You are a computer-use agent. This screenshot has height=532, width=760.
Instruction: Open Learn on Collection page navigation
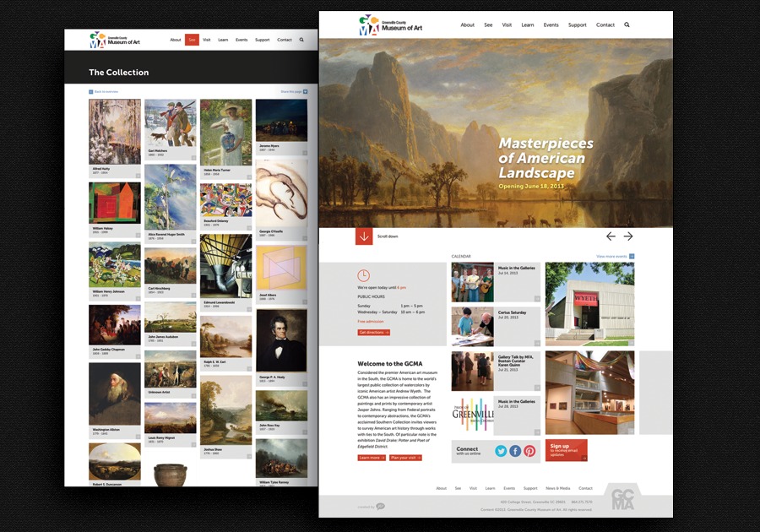pyautogui.click(x=223, y=40)
